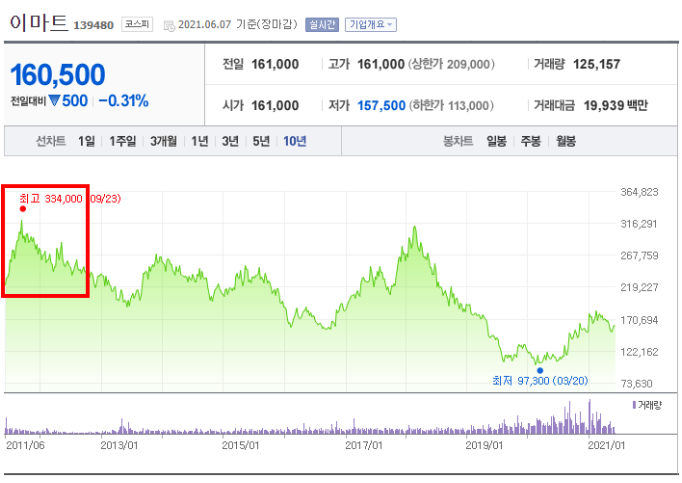
Task: Select the 1주일 chart period
Action: click(123, 141)
